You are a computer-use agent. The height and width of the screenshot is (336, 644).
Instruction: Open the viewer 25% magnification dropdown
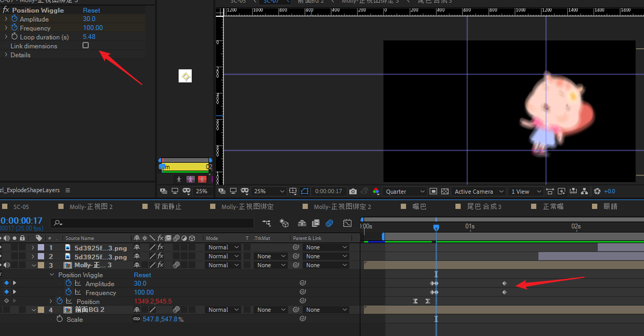pos(269,191)
